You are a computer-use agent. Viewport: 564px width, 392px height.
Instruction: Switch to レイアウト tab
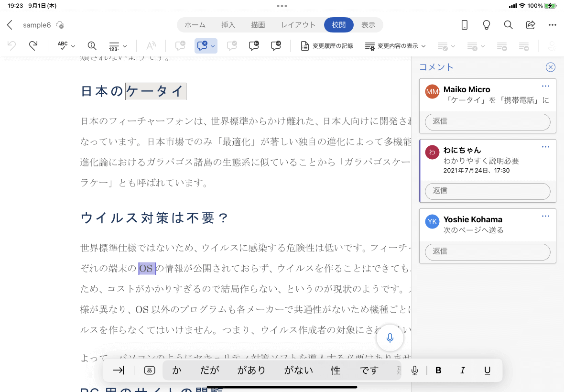point(298,25)
